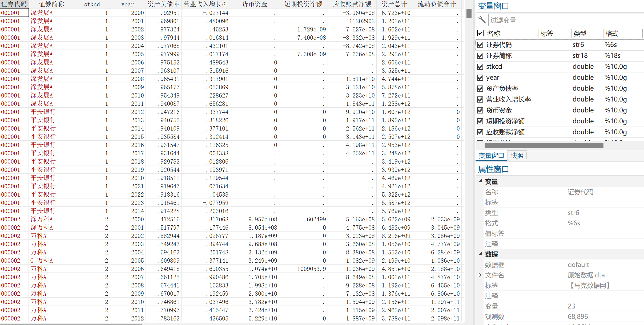Click the 类型 column header in the variable list

tap(580, 34)
